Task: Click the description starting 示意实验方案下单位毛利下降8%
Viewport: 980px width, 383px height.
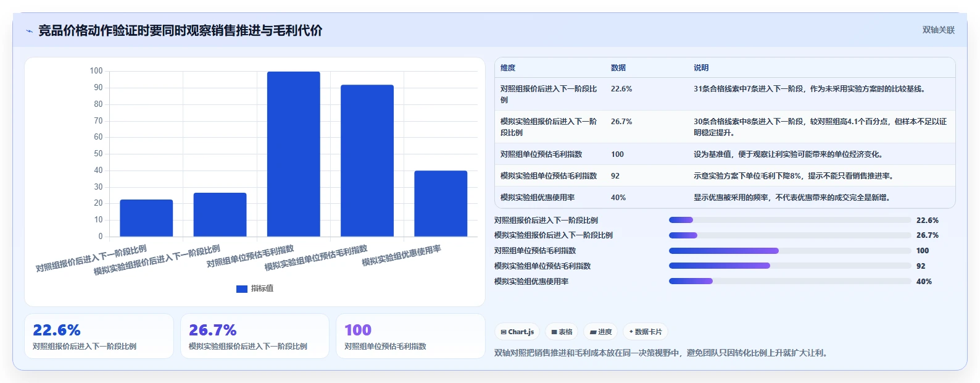Action: pyautogui.click(x=794, y=176)
